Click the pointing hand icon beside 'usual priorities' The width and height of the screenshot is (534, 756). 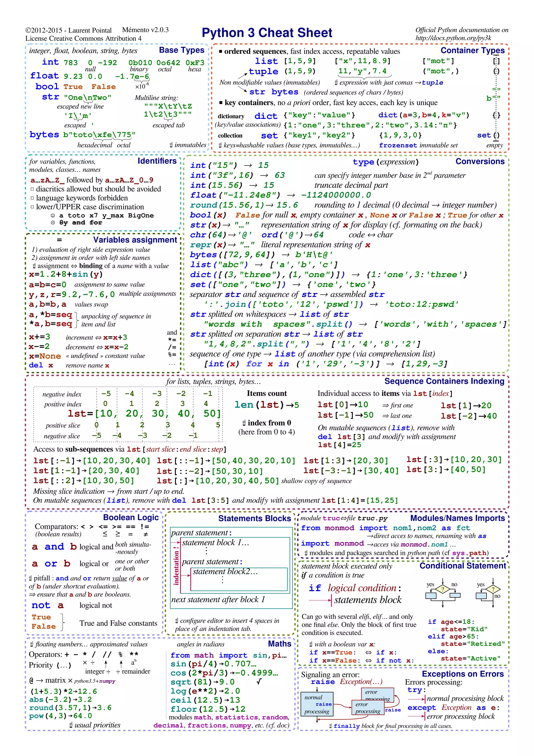[x=71, y=725]
